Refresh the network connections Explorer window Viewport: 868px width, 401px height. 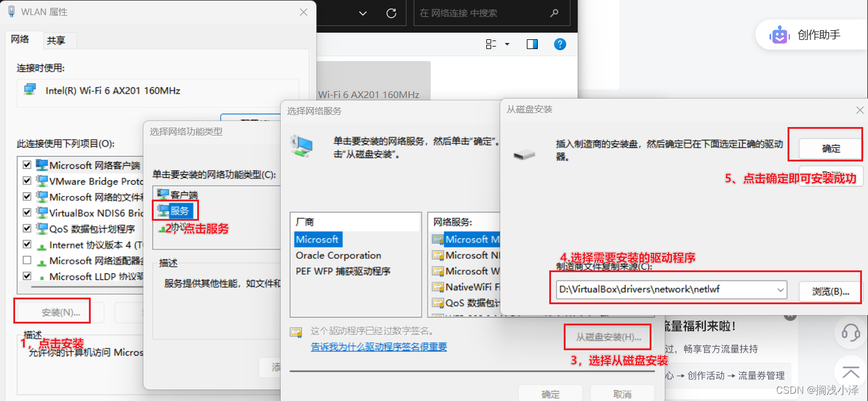coord(391,13)
